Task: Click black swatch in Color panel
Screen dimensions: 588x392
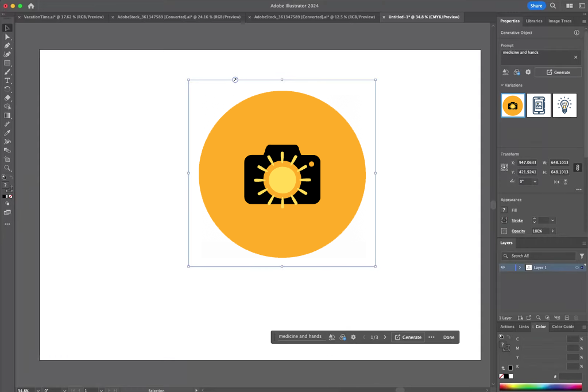Action: pos(506,377)
